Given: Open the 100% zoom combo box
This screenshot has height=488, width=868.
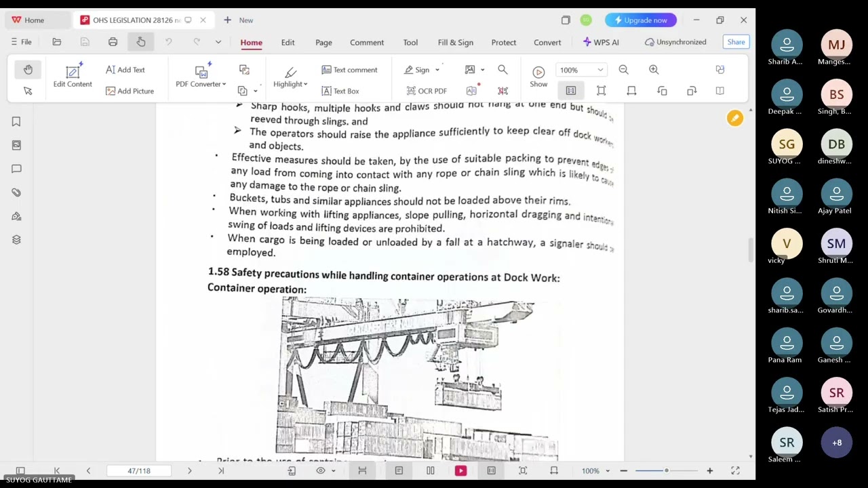Looking at the screenshot, I should (x=580, y=70).
